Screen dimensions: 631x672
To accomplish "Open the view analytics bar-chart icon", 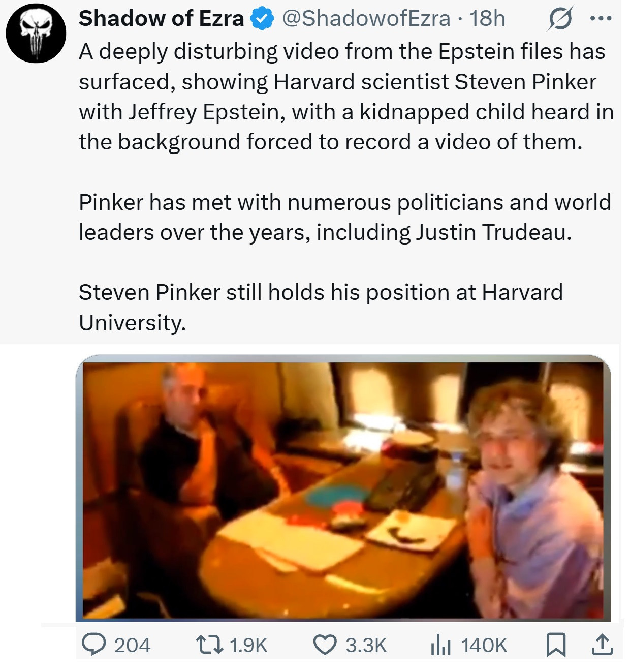I will point(440,645).
